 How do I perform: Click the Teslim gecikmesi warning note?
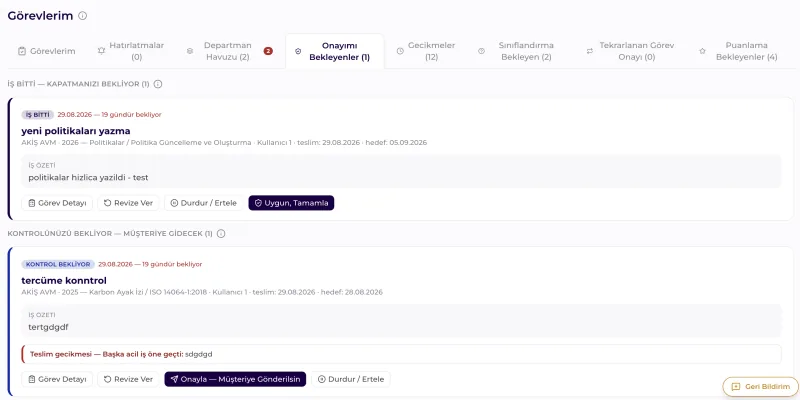(401, 354)
